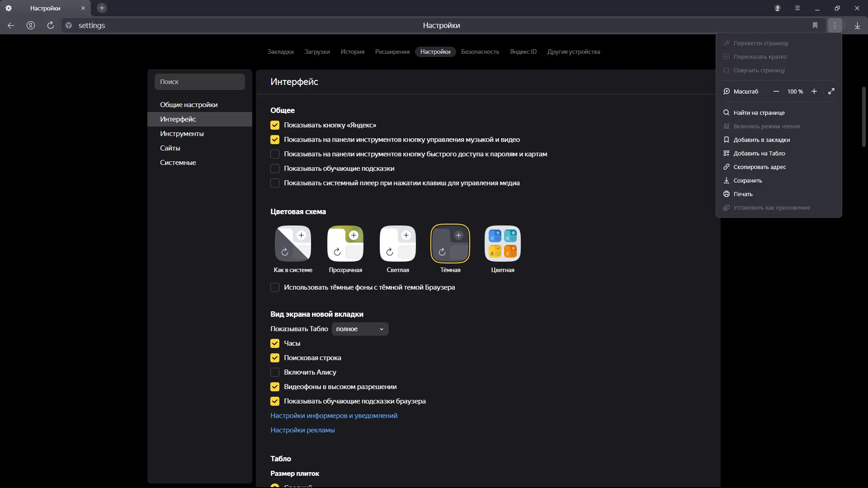Select Печать in the menu

(x=743, y=194)
